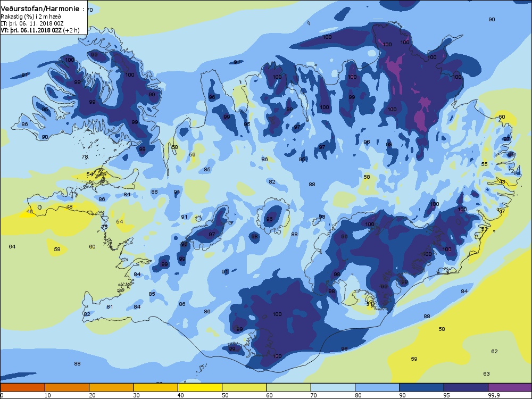The height and width of the screenshot is (399, 532).
Task: Click the 40–50 bright yellow legend segment
Action: 200,387
